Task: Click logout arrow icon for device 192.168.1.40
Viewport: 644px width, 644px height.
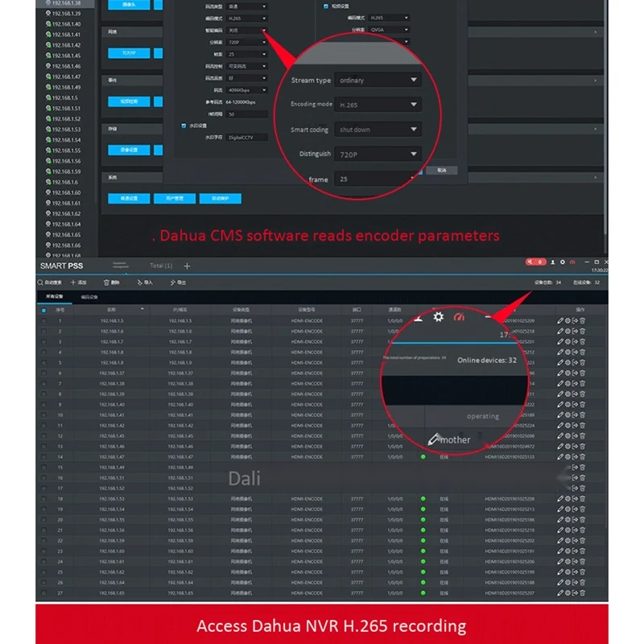Action: pos(575,405)
